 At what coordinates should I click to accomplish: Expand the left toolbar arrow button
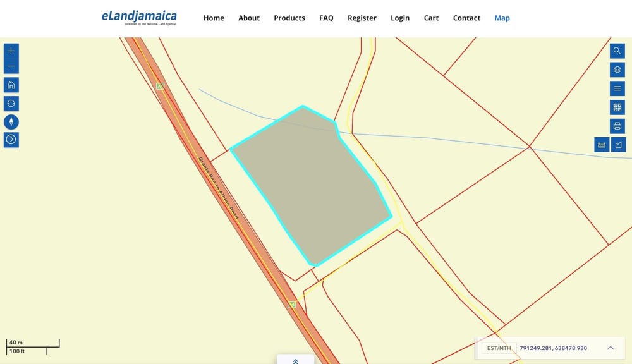coord(11,140)
